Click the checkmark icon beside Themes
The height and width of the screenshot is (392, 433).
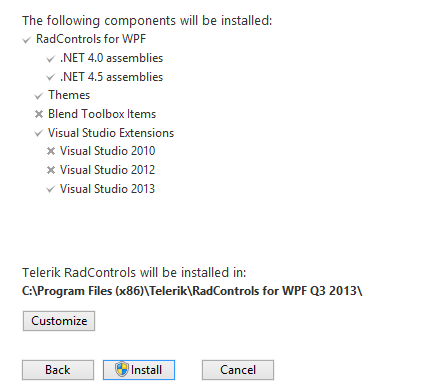[x=39, y=96]
